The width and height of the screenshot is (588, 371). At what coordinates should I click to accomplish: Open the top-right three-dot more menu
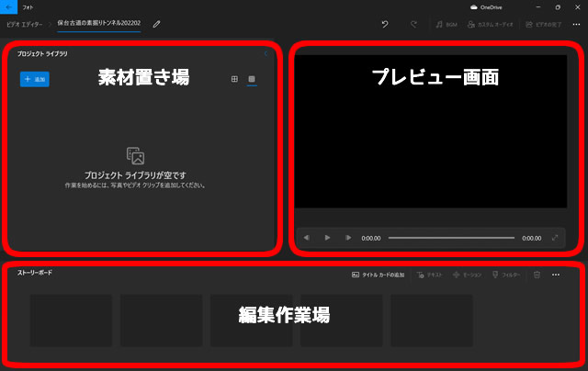(x=576, y=24)
